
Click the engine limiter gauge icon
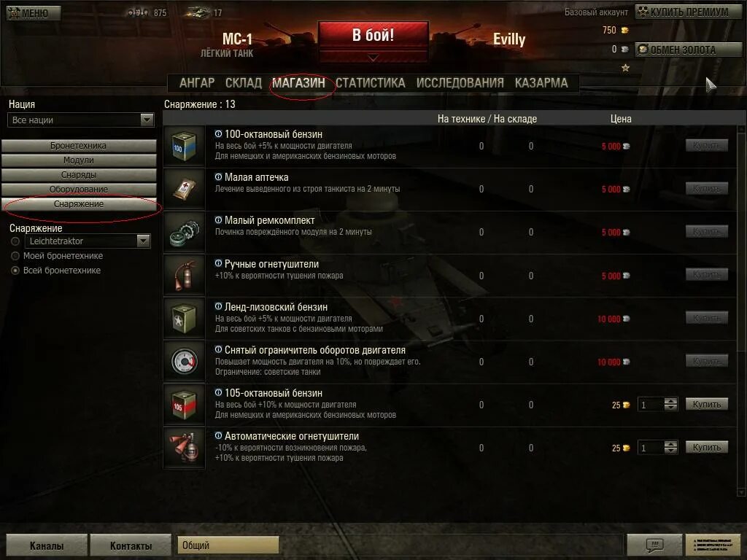coord(185,362)
